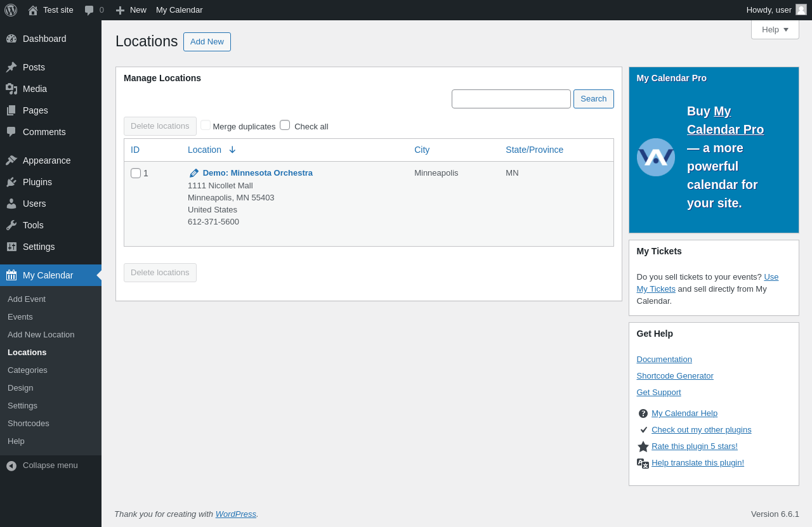Click the Add New location button
812x527 pixels.
[x=207, y=42]
